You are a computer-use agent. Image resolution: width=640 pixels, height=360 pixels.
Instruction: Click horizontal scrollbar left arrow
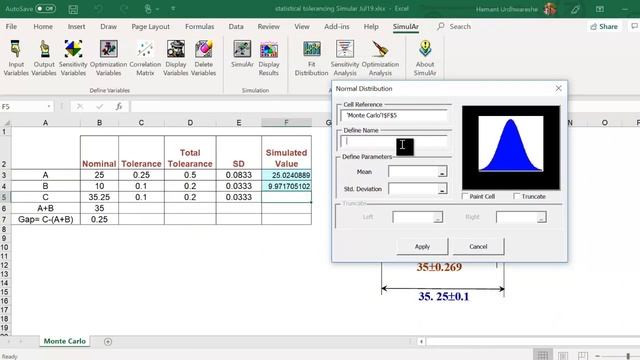click(421, 341)
